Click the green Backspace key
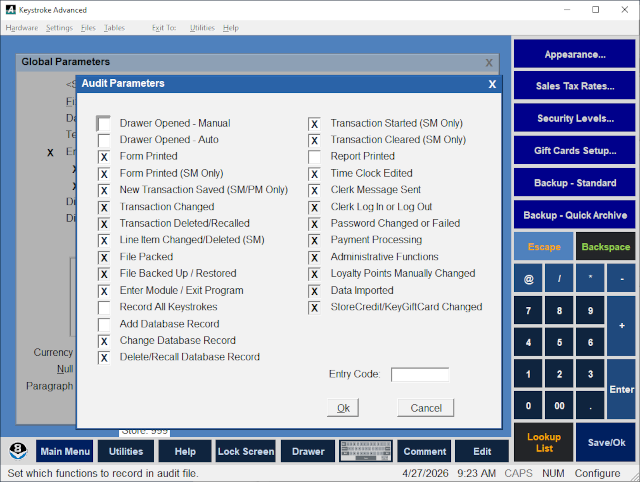 point(606,247)
